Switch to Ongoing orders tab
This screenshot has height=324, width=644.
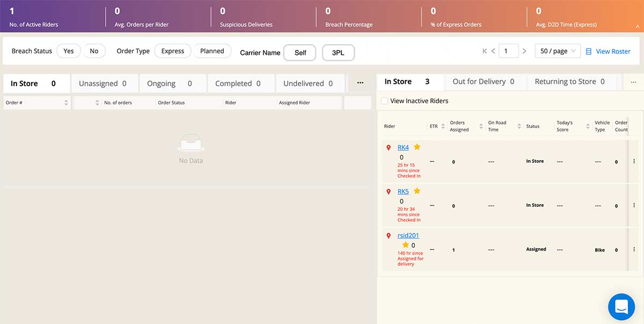[173, 84]
